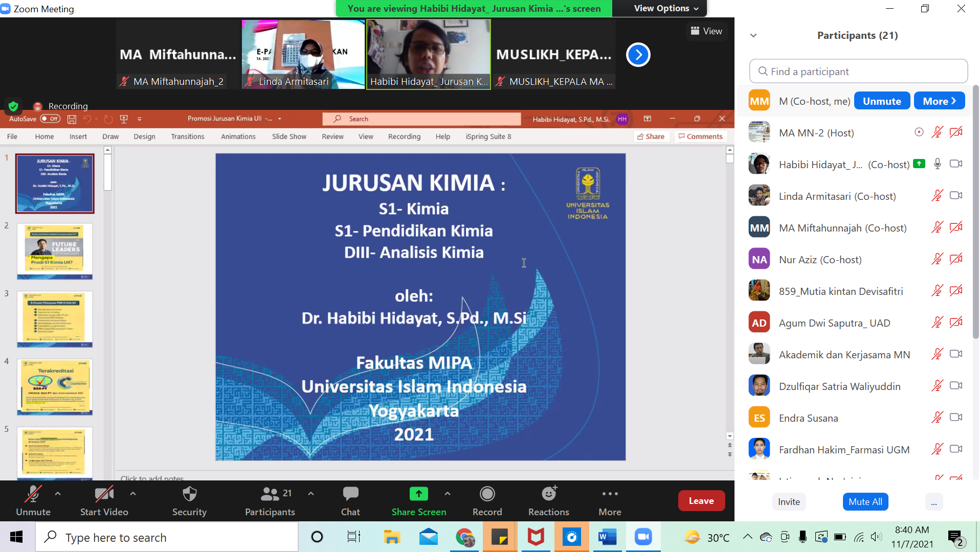The height and width of the screenshot is (552, 980).
Task: Toggle Start Video camera button
Action: (104, 494)
